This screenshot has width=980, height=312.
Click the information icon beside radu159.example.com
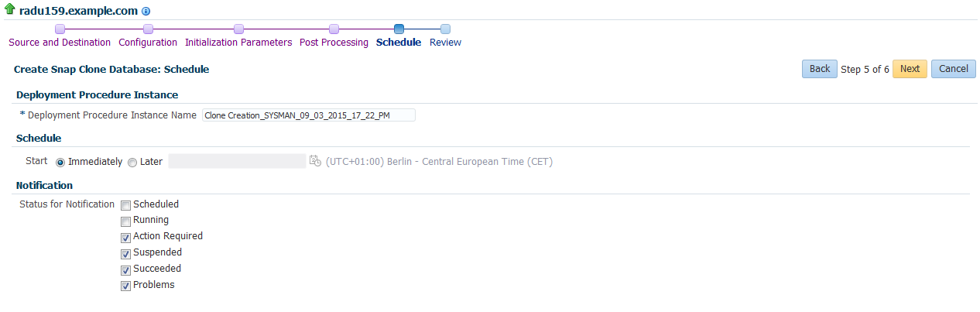(x=146, y=12)
